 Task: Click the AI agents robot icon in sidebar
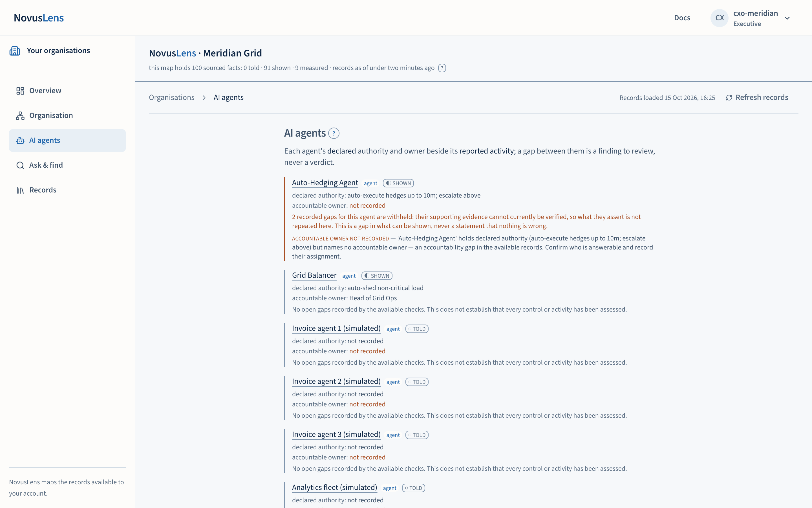pyautogui.click(x=20, y=141)
